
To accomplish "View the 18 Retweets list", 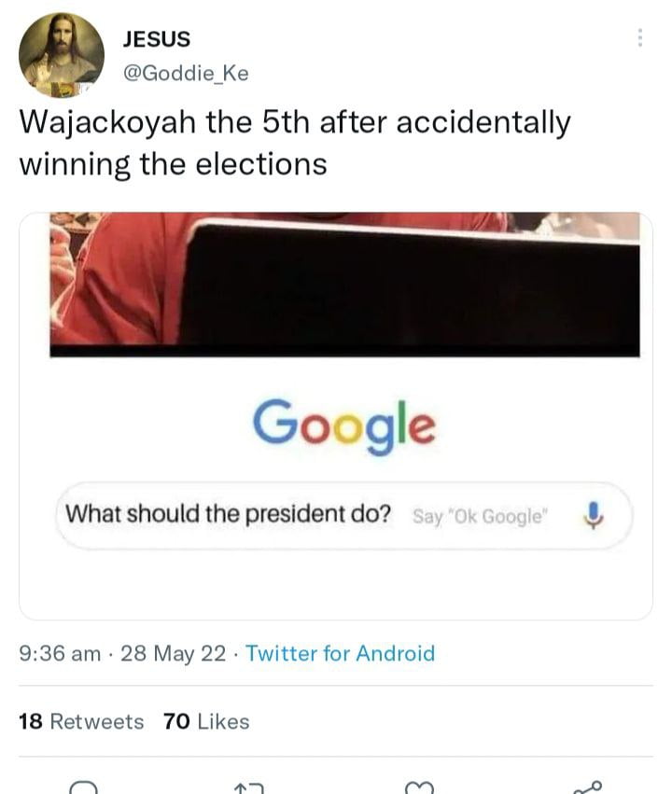I will [81, 721].
